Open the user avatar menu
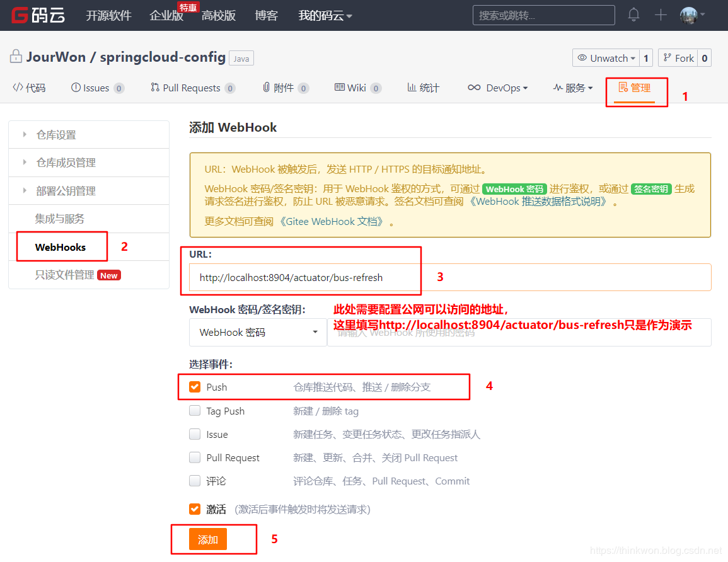This screenshot has height=562, width=728. [x=691, y=14]
